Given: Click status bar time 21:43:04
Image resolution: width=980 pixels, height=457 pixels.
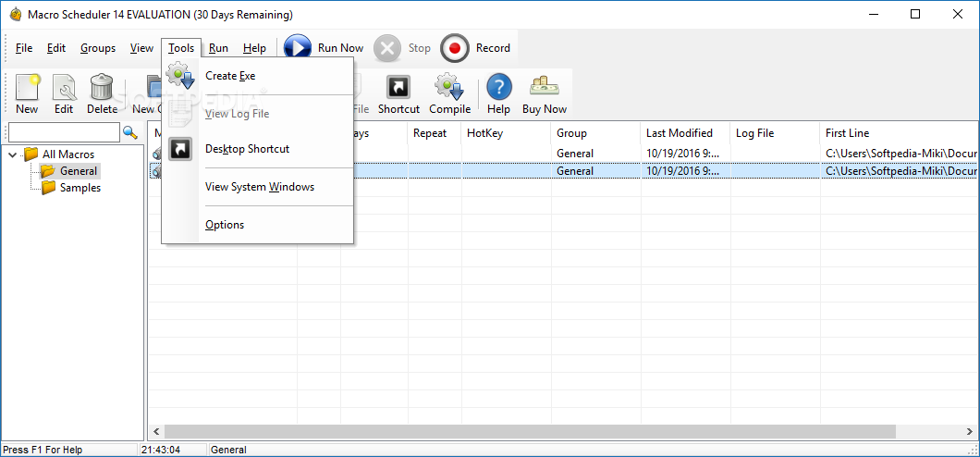Looking at the screenshot, I should [161, 450].
